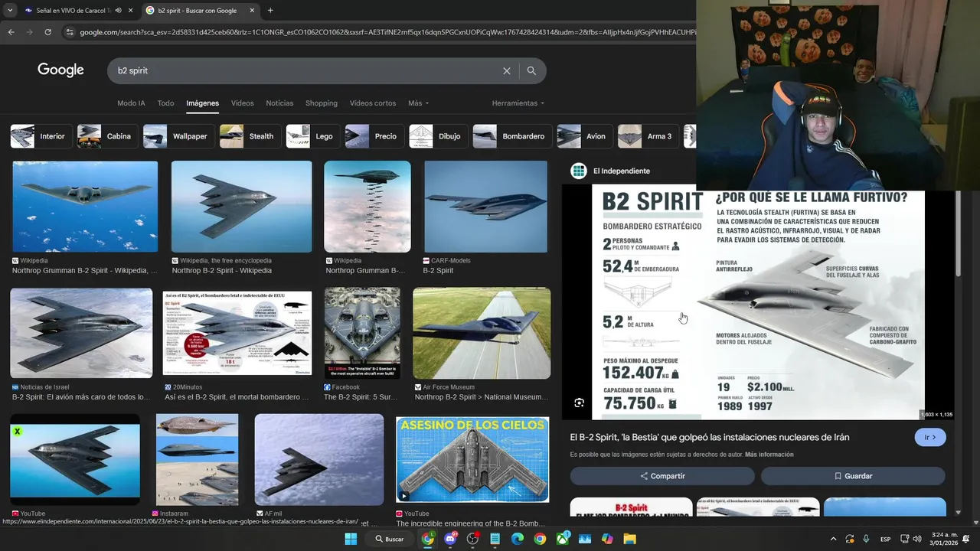Click microphone icon in system tray

point(866,539)
